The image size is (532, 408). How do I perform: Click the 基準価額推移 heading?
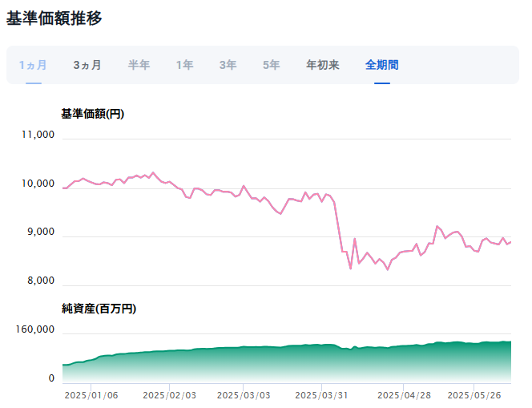[x=54, y=18]
